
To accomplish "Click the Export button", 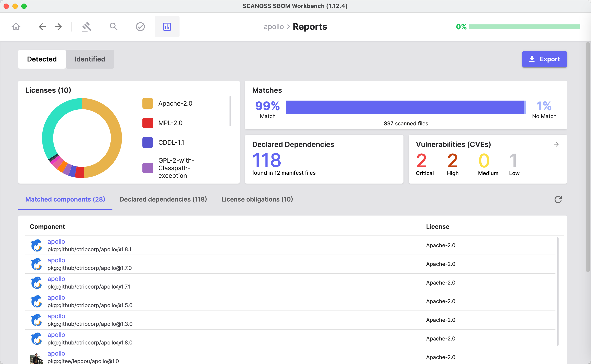I will [x=544, y=59].
